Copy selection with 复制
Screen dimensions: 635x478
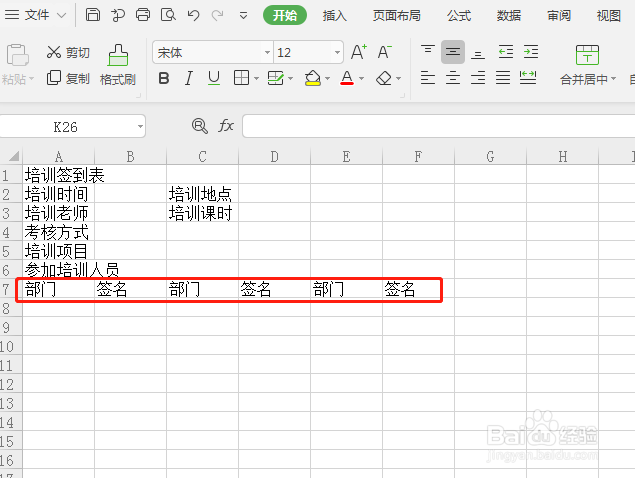(68, 78)
